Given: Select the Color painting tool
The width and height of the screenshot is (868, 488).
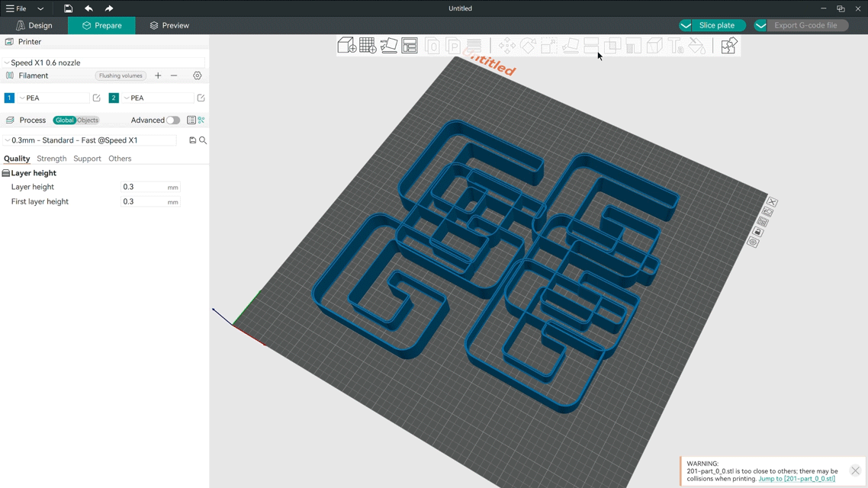Looking at the screenshot, I should (697, 46).
